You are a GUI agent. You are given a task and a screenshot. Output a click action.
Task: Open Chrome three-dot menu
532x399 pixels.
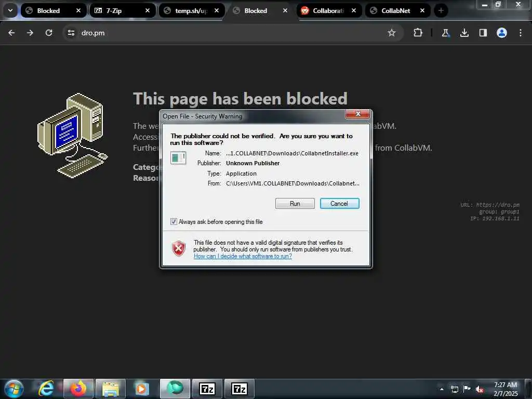click(x=521, y=33)
